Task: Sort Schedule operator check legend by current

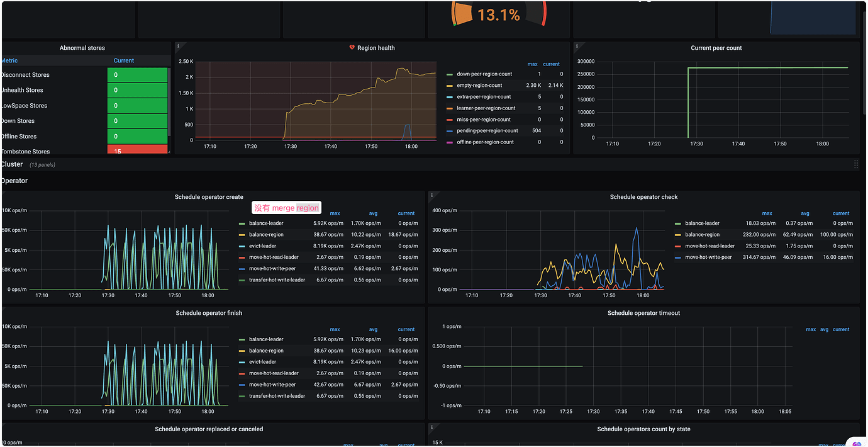Action: pyautogui.click(x=841, y=213)
